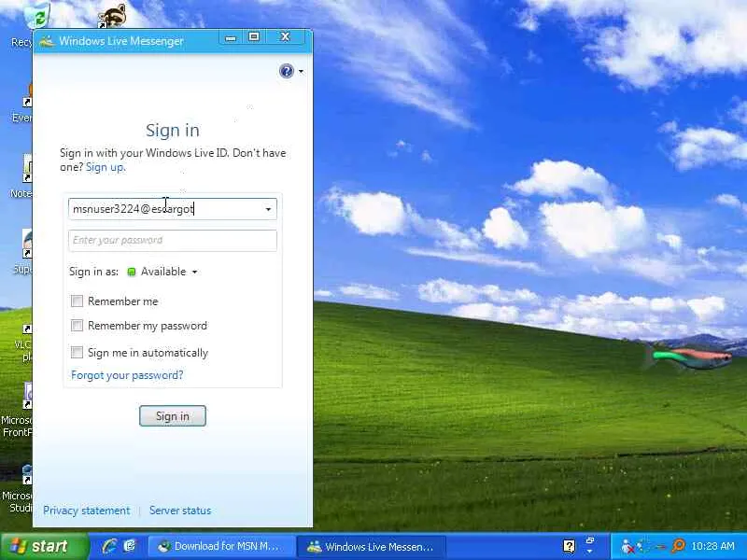Close the Windows Live Messenger window
This screenshot has height=560, width=747.
point(285,37)
